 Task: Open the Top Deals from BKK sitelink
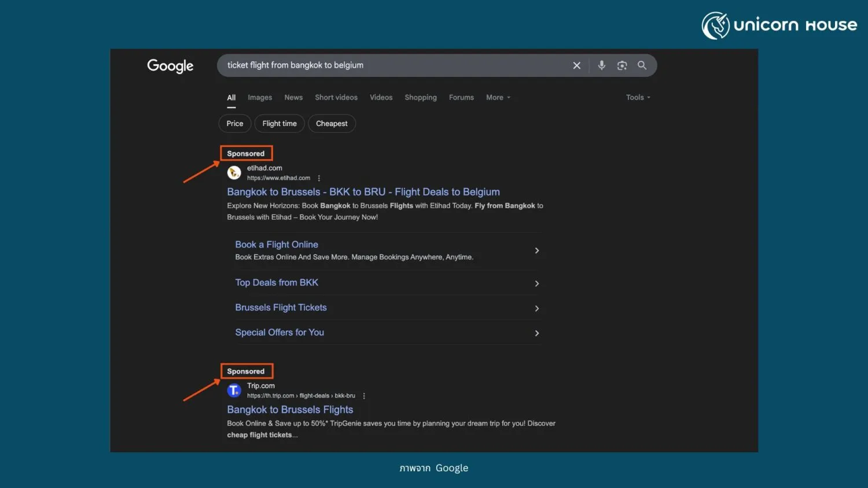[x=277, y=283]
